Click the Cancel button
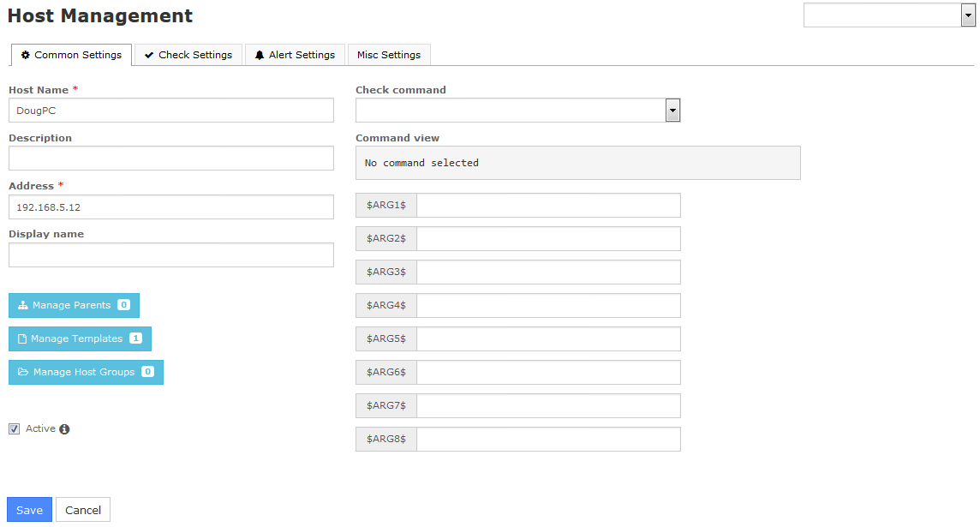The height and width of the screenshot is (527, 980). coord(83,510)
